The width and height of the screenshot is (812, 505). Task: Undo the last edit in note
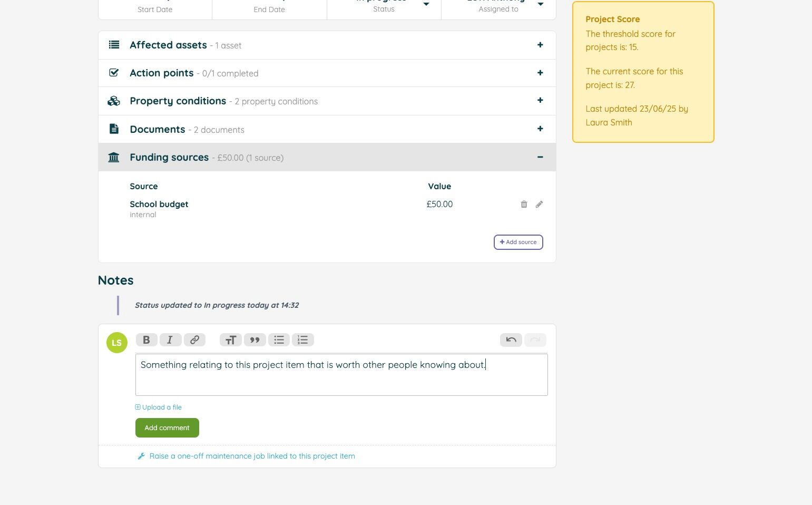tap(511, 340)
